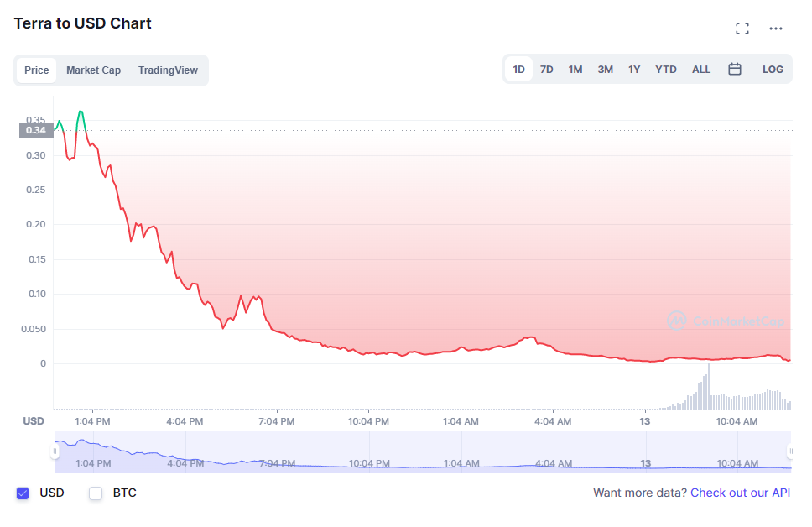This screenshot has height=527, width=812.
Task: Switch to the Market Cap tab
Action: [x=93, y=70]
